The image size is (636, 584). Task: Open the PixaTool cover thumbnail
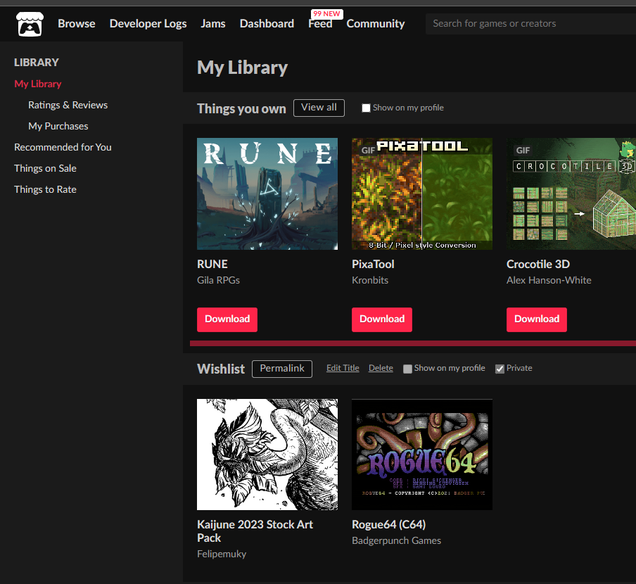422,194
